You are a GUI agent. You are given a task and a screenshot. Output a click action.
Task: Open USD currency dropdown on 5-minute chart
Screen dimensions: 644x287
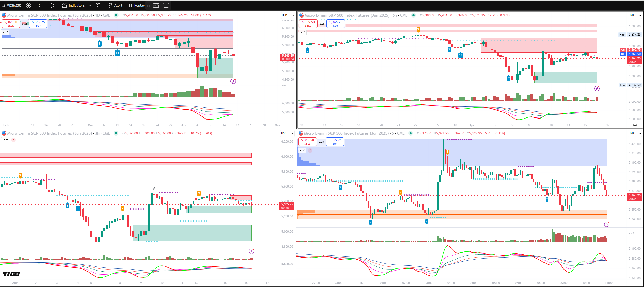coord(635,133)
